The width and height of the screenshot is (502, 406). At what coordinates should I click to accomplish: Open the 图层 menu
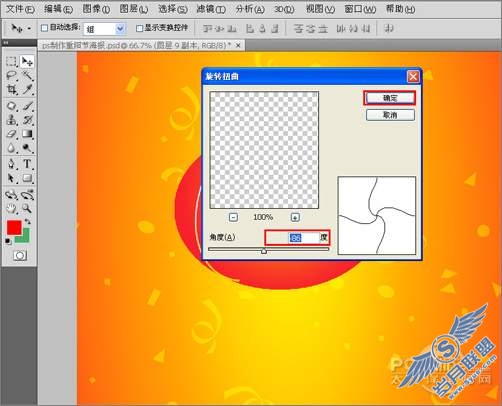coord(134,9)
